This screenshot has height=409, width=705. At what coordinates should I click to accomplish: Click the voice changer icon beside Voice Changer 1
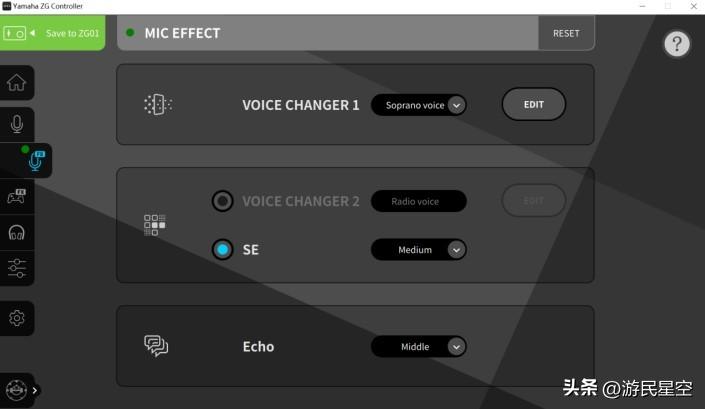pos(157,104)
